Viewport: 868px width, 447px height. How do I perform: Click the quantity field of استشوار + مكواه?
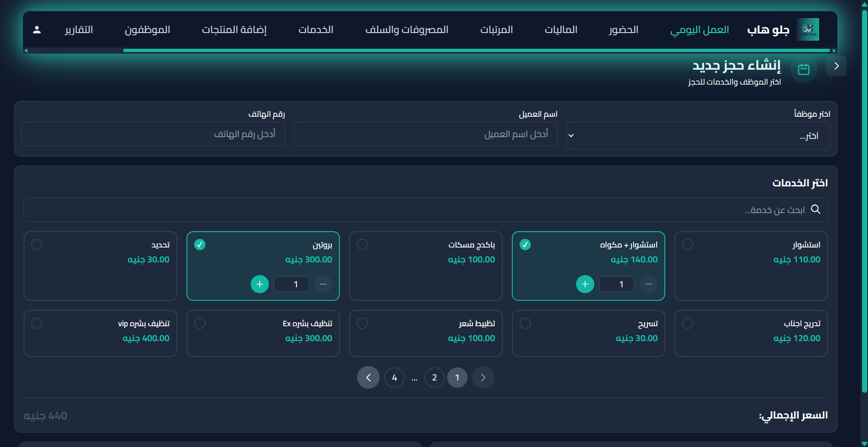pyautogui.click(x=617, y=284)
